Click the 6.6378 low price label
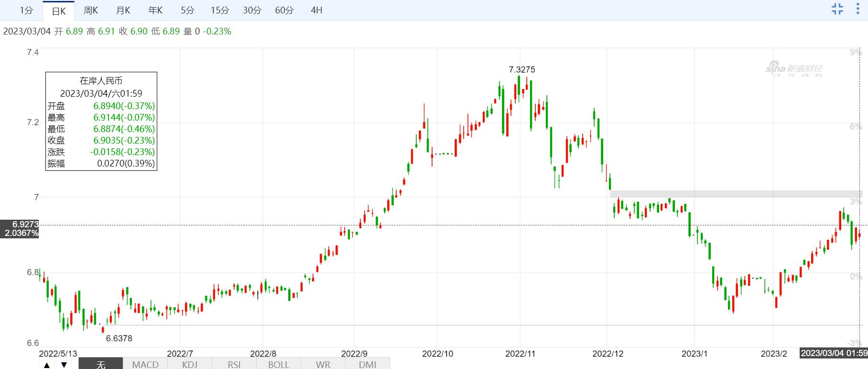Screen dimensions: 868x369 (119, 338)
